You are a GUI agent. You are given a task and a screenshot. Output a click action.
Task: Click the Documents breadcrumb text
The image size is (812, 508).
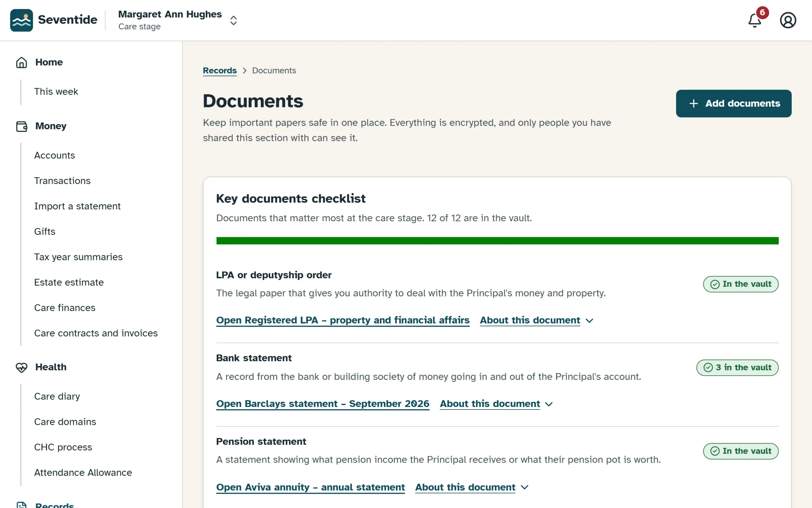click(x=274, y=70)
